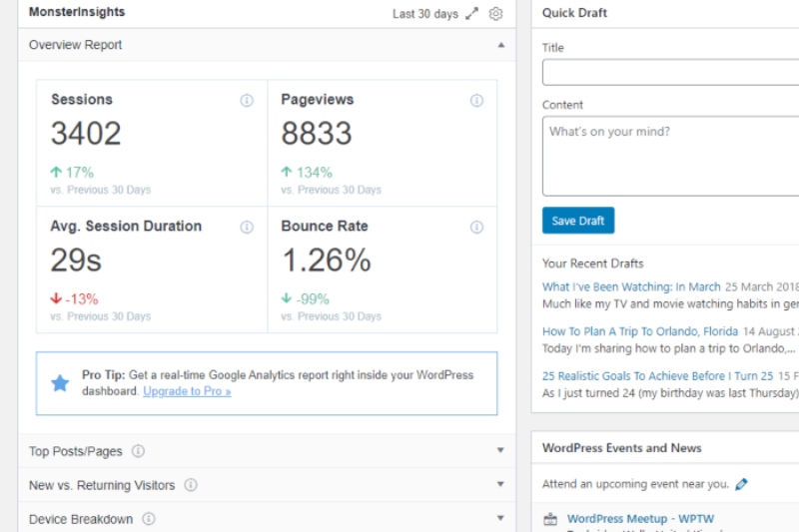Open MonsterInsights widget settings gear
The image size is (799, 532).
(495, 14)
